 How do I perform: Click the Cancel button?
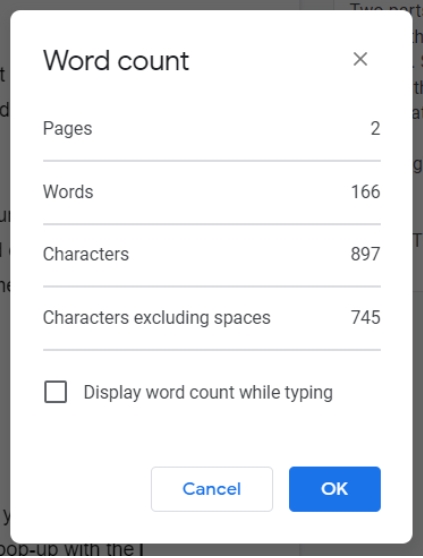[212, 489]
